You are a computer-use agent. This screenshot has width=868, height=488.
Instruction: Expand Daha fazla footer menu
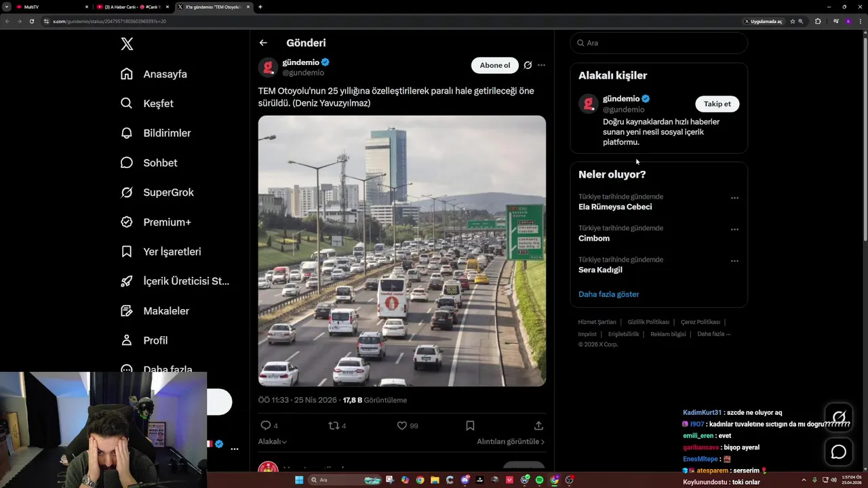pyautogui.click(x=714, y=334)
